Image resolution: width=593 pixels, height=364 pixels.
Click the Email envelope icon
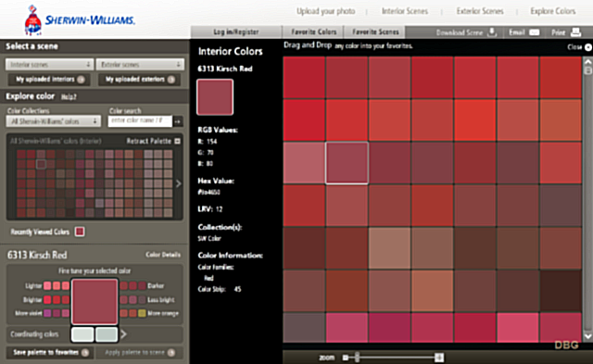[x=534, y=32]
